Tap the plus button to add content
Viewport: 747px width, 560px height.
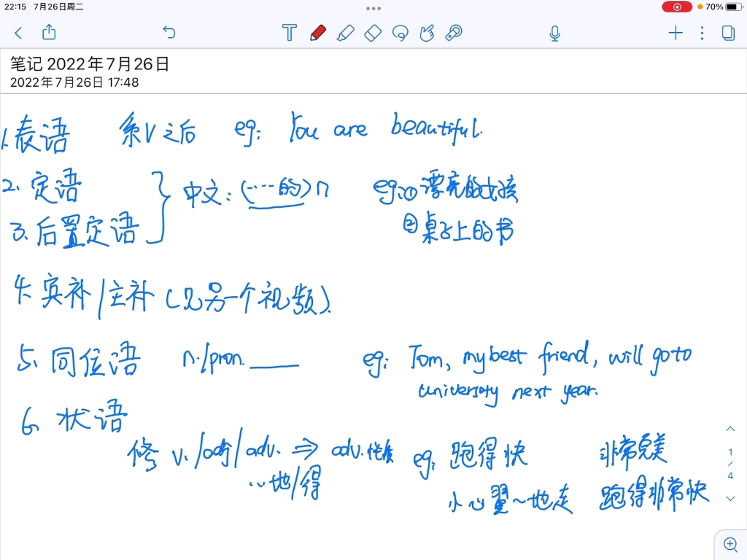(675, 33)
